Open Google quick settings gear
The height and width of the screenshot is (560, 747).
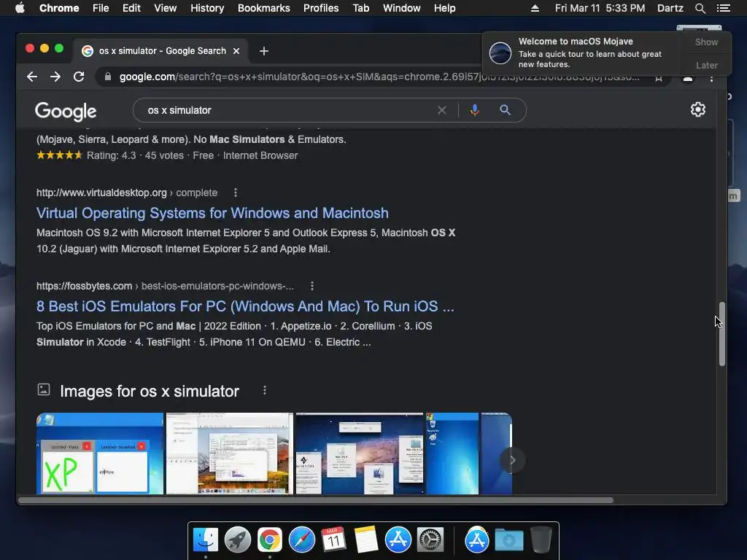[x=698, y=109]
